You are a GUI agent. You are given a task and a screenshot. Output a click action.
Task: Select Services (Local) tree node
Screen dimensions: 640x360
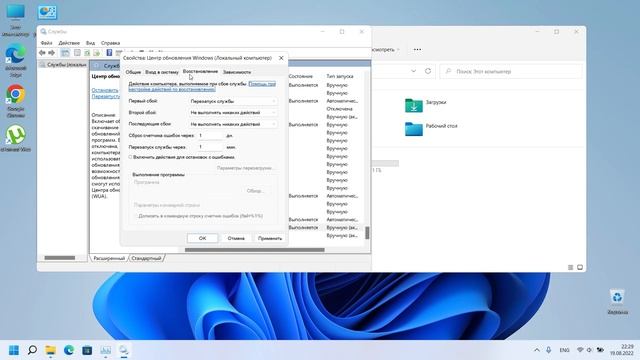click(x=63, y=64)
